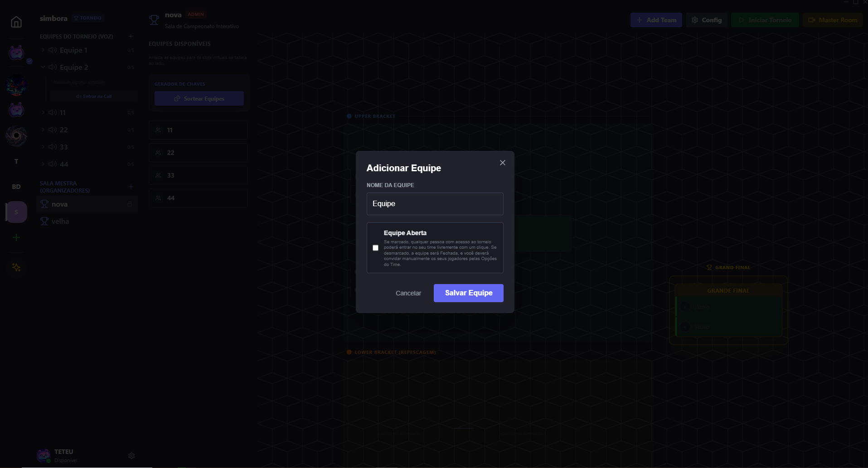Select the T server icon

16,161
